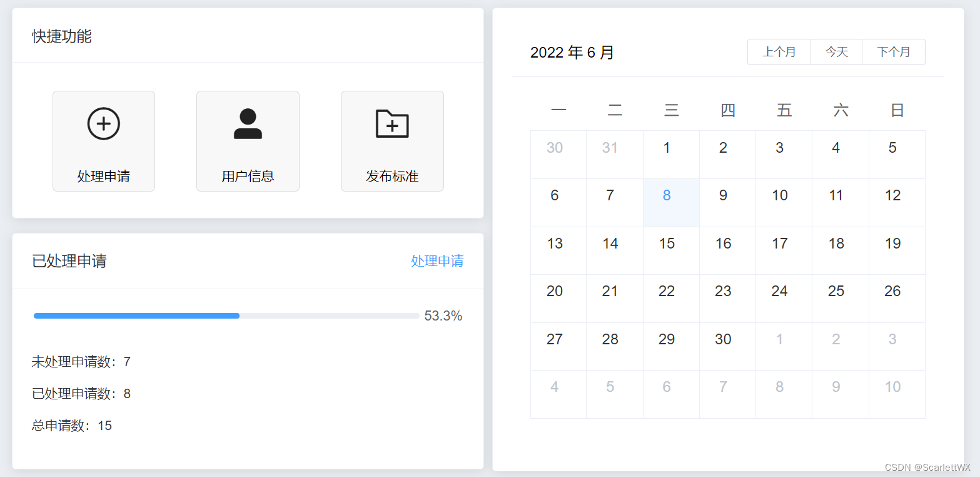Open the 处理申请 link in 已处理申请 panel
Image resolution: width=980 pixels, height=477 pixels.
click(437, 261)
